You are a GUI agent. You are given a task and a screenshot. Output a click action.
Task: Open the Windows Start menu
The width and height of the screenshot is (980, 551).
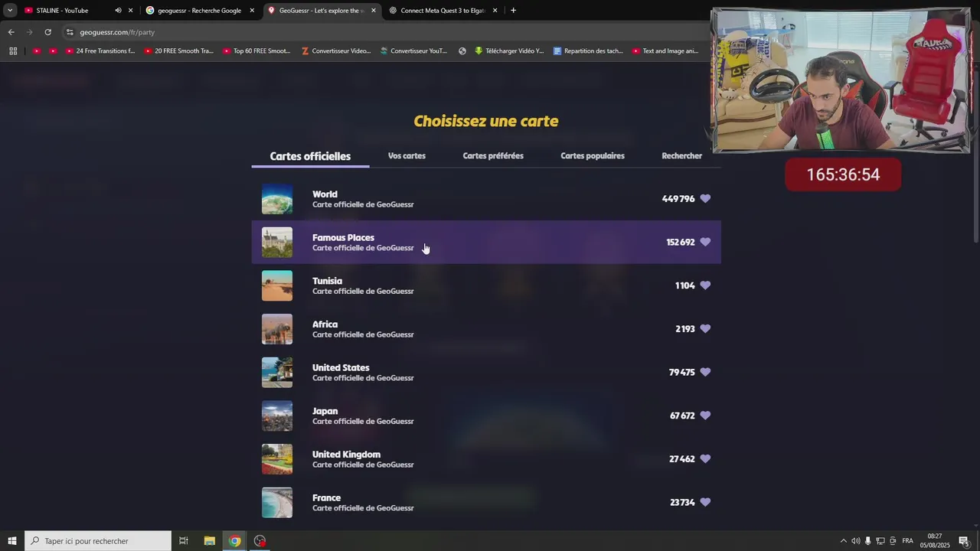[x=12, y=541]
